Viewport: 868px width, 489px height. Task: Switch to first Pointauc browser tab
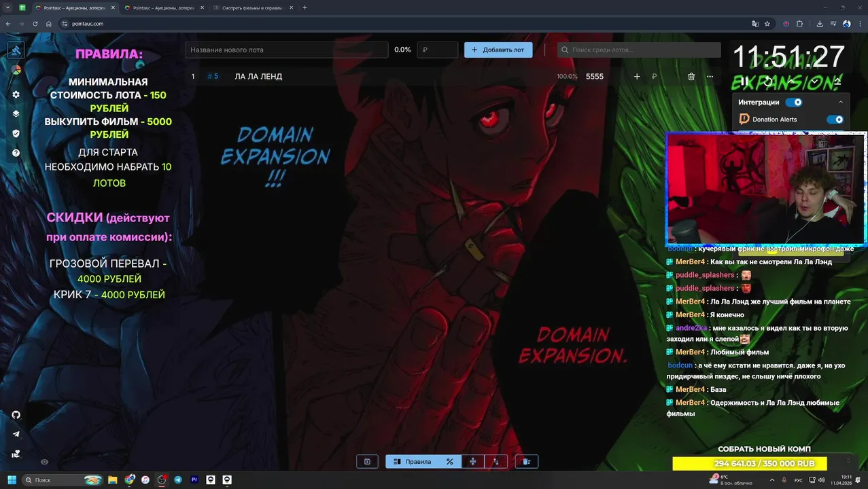point(73,7)
